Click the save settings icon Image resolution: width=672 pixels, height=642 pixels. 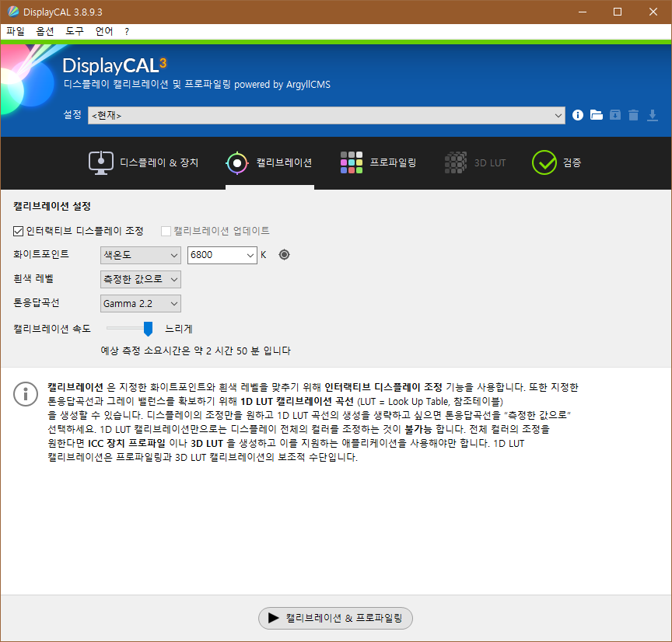tap(615, 115)
